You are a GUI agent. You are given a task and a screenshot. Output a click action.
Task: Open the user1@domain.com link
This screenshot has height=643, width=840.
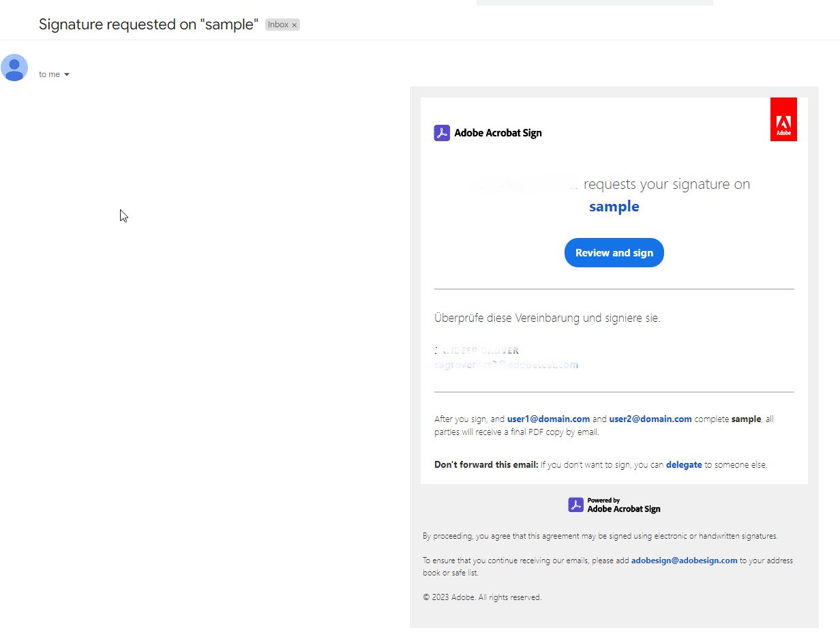[548, 419]
